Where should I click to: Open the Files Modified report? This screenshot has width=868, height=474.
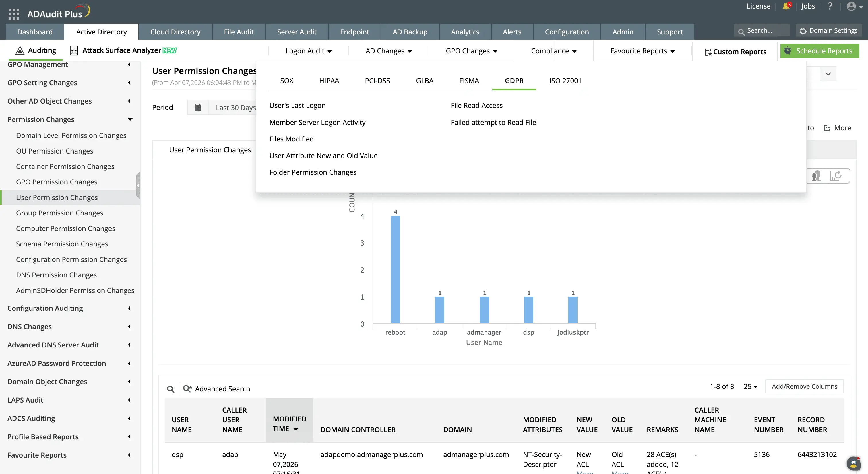291,139
